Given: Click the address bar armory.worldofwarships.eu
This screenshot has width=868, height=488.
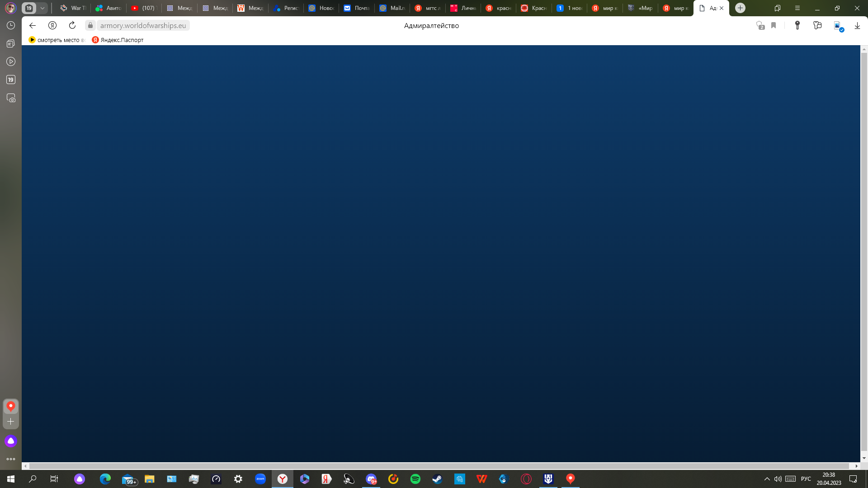Looking at the screenshot, I should click(x=143, y=25).
